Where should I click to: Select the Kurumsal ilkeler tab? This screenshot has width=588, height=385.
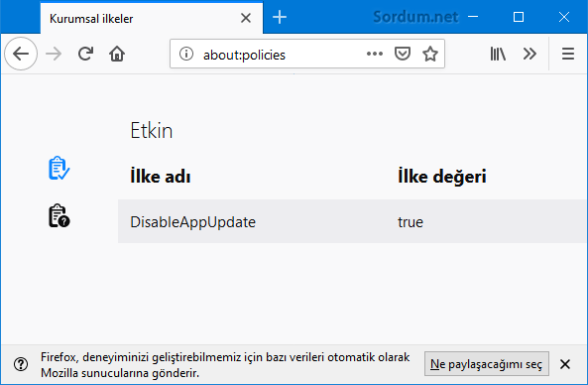pyautogui.click(x=152, y=18)
